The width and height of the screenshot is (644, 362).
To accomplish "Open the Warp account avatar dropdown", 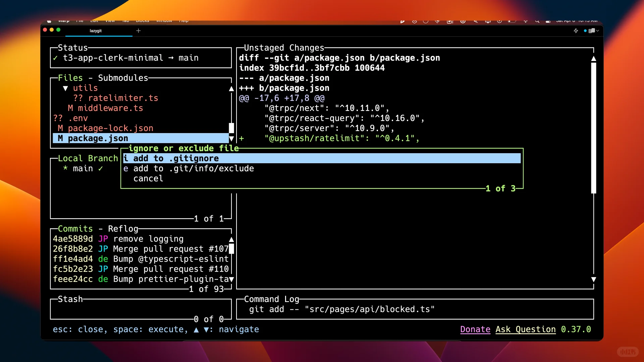I will (x=593, y=31).
